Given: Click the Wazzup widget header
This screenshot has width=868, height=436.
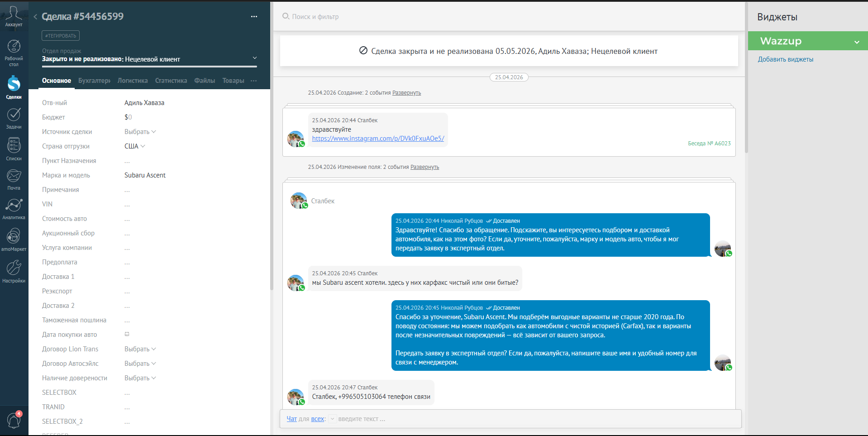Looking at the screenshot, I should point(808,41).
